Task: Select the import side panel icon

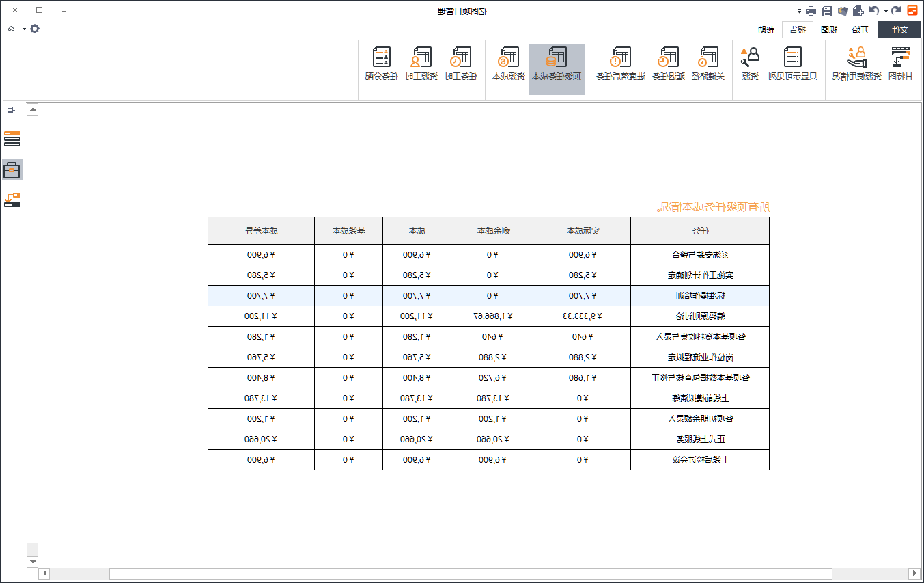Action: click(x=12, y=200)
